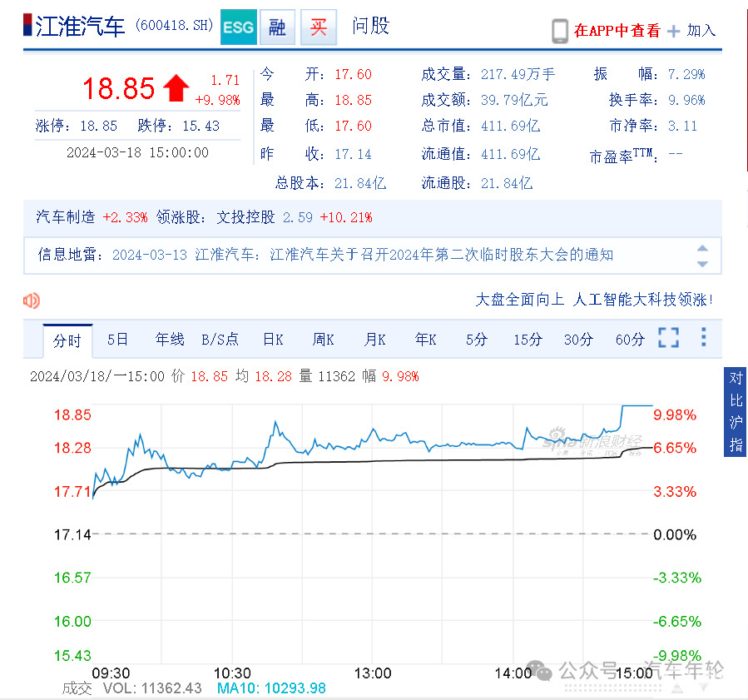
Task: Click the 融 margin trading badge
Action: (x=277, y=27)
